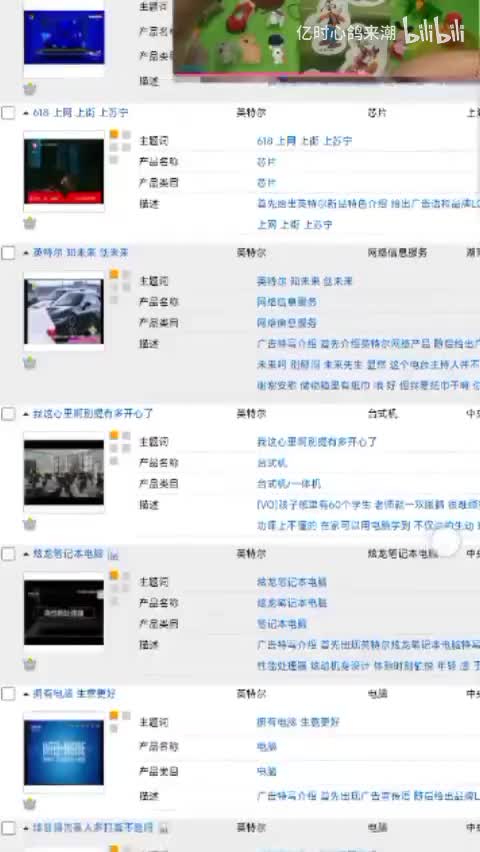Open the blue computer ad thumbnail

(64, 752)
